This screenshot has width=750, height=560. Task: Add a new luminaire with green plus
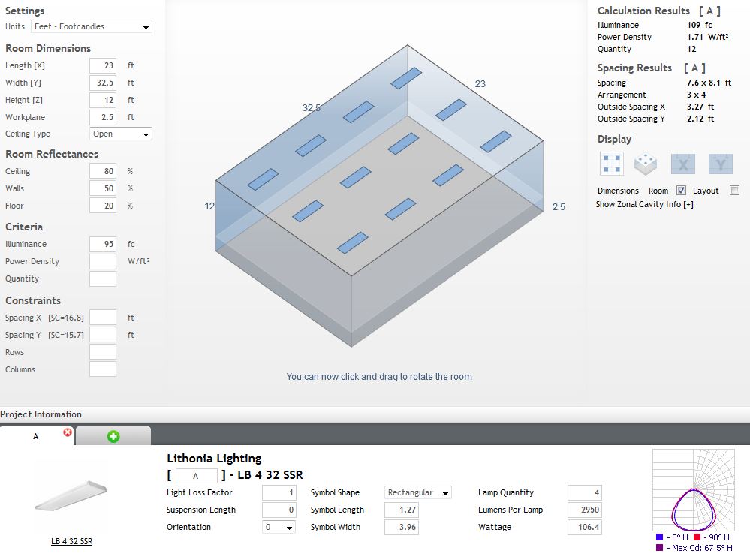click(113, 436)
